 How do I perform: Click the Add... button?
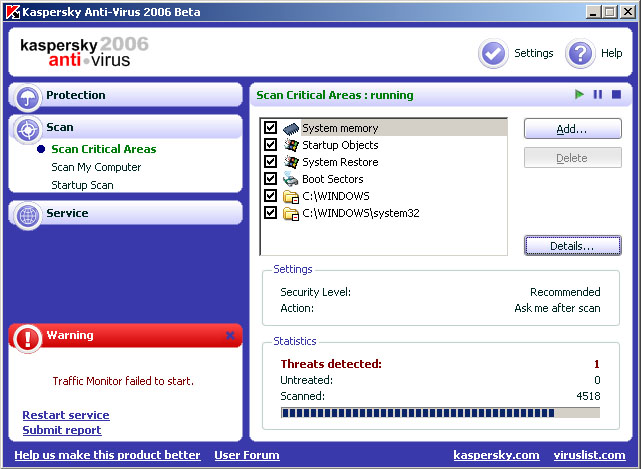click(x=573, y=129)
